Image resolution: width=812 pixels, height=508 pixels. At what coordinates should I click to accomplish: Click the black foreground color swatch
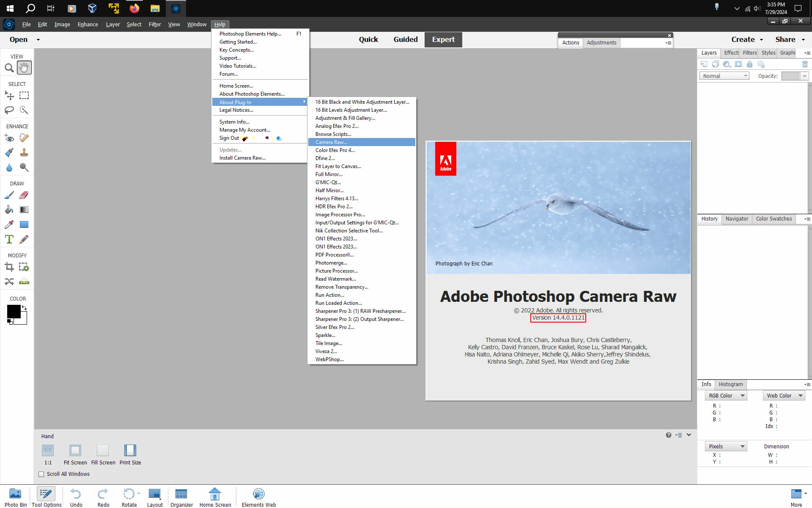coord(14,312)
